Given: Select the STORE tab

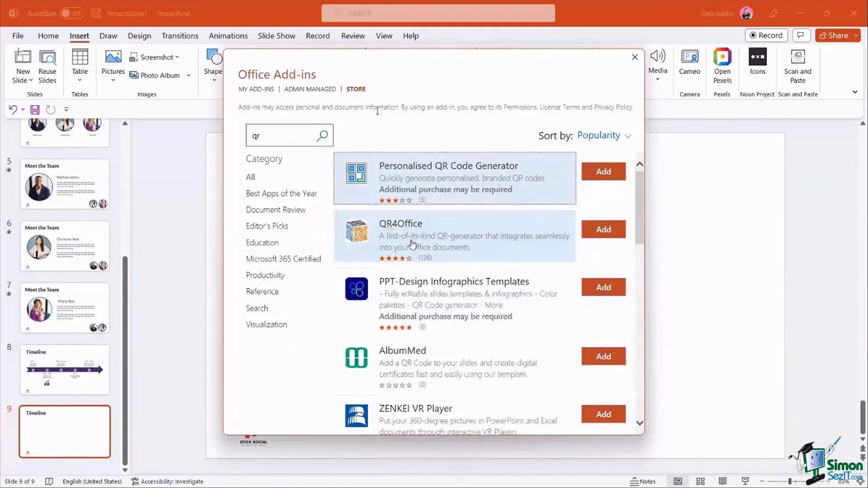Looking at the screenshot, I should (356, 89).
